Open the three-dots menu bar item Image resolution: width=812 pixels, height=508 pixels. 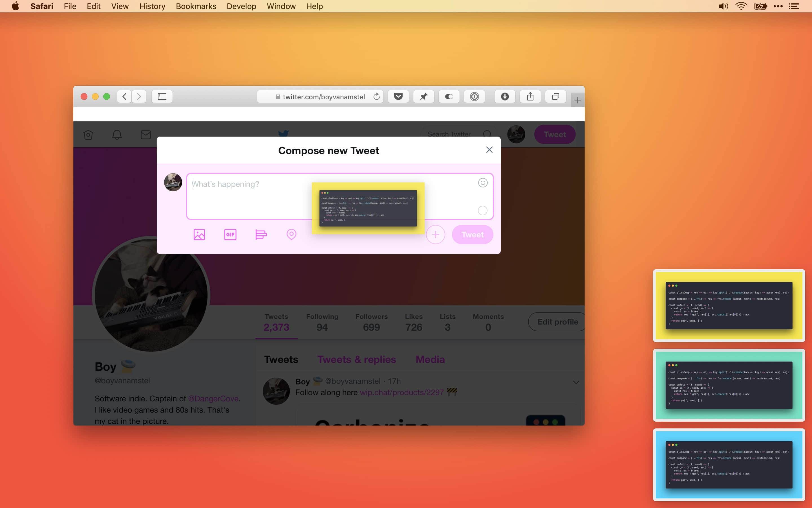tap(778, 6)
